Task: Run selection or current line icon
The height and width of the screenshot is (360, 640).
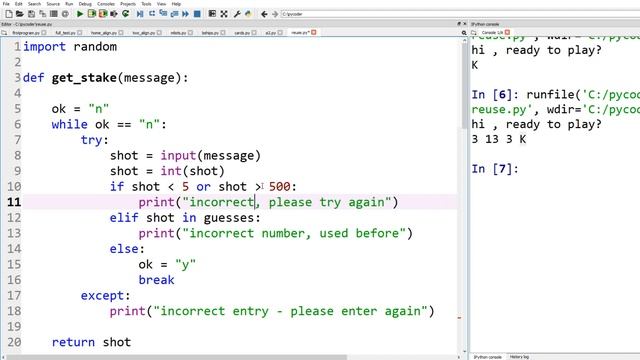Action: click(x=114, y=14)
